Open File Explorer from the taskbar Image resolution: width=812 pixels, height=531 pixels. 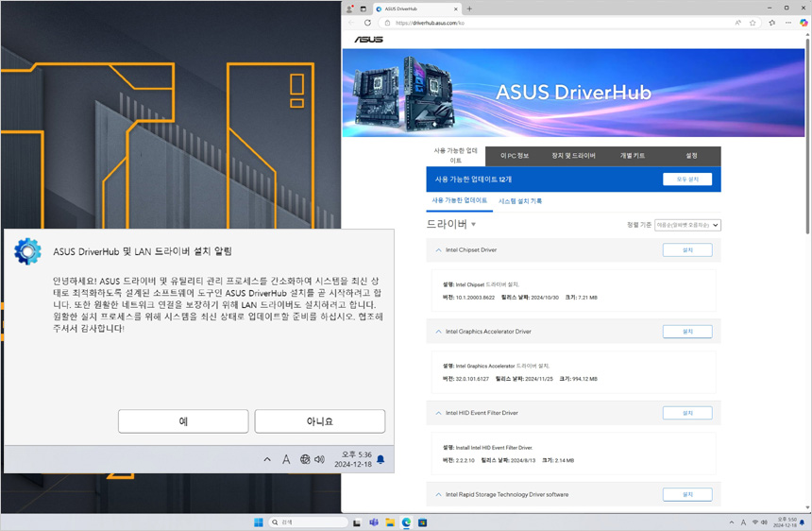390,522
